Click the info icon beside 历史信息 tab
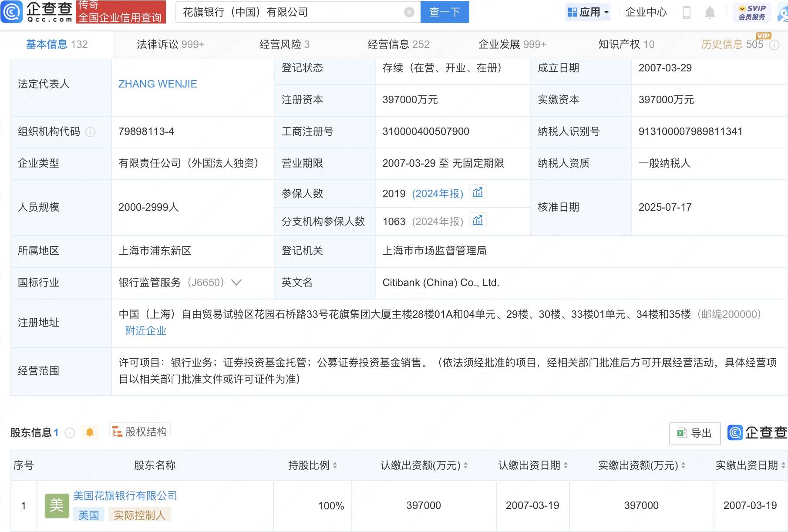The image size is (788, 532). 774,45
